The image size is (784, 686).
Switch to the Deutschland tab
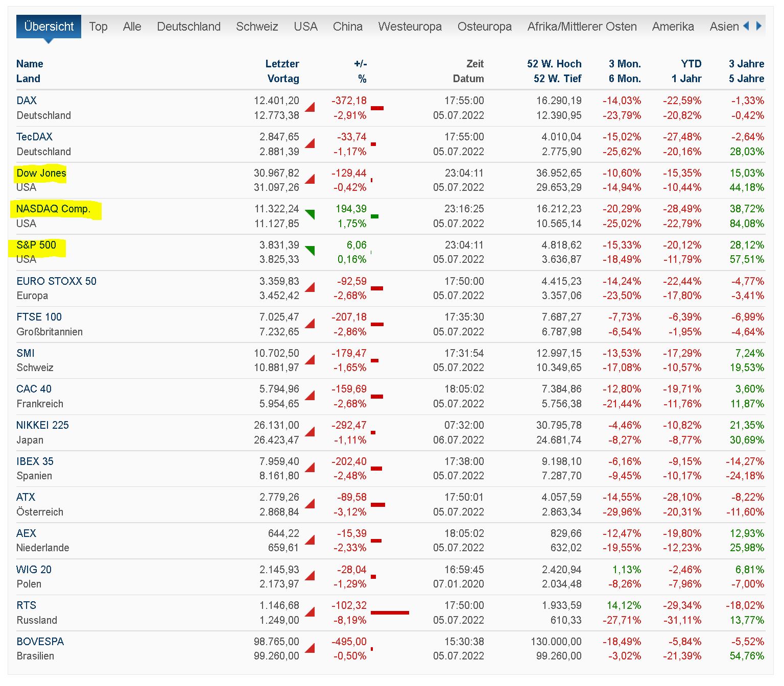coord(189,27)
